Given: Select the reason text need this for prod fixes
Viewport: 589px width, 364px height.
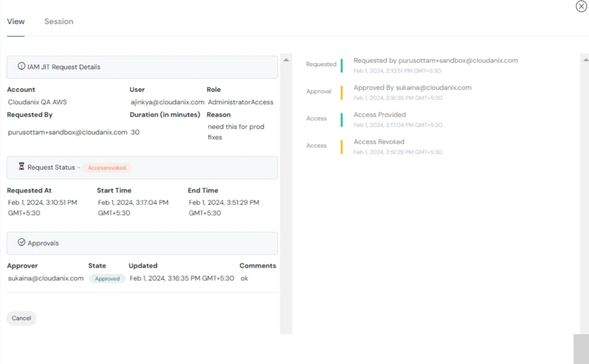Looking at the screenshot, I should [236, 131].
